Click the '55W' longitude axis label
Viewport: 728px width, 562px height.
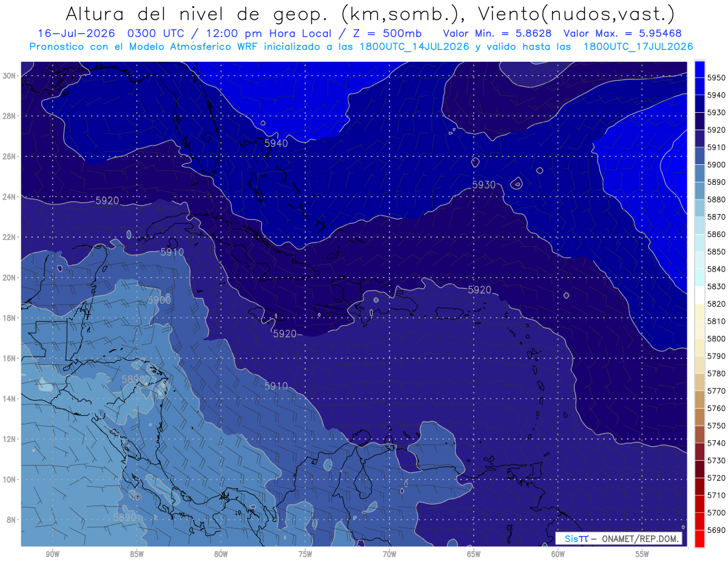point(642,554)
